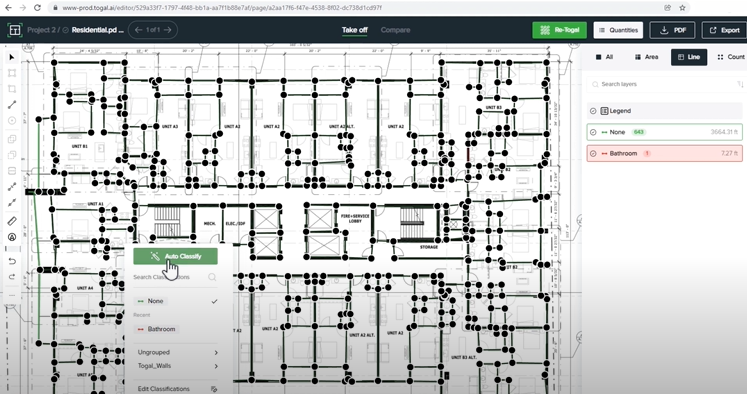This screenshot has height=394, width=747.
Task: Click the circled letter A tool icon
Action: [x=12, y=237]
